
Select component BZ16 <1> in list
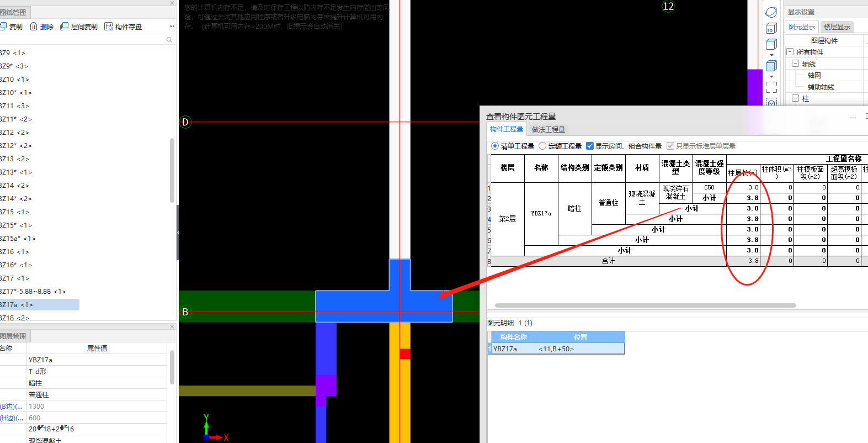coord(15,252)
